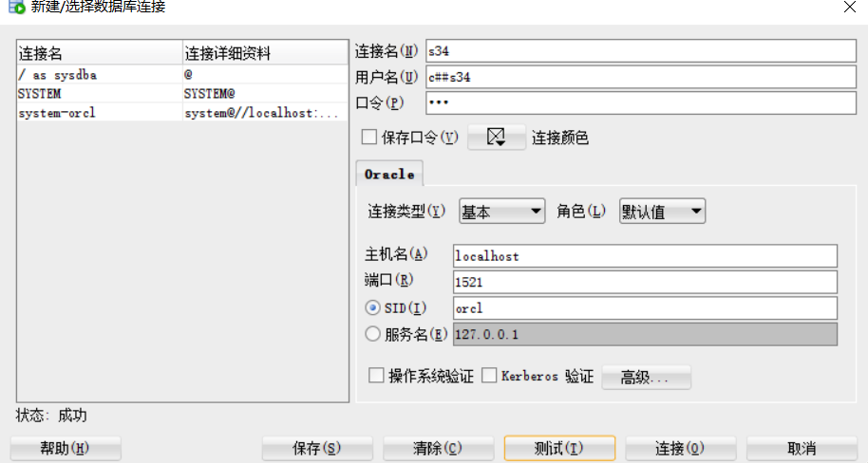Select the '/ as sysdba' connection row
The width and height of the screenshot is (868, 463).
(x=182, y=75)
